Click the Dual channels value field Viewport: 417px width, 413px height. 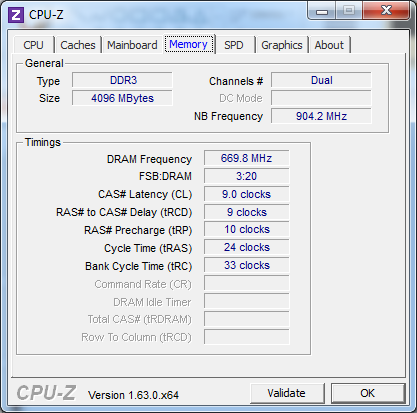[x=321, y=80]
